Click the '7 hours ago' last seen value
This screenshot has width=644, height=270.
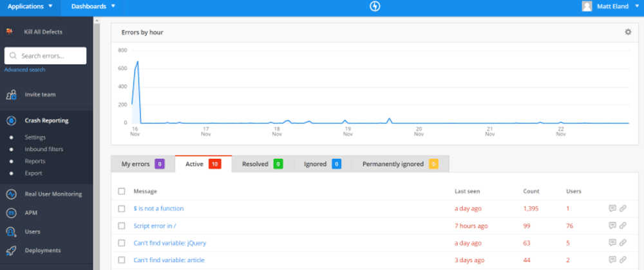pyautogui.click(x=471, y=226)
